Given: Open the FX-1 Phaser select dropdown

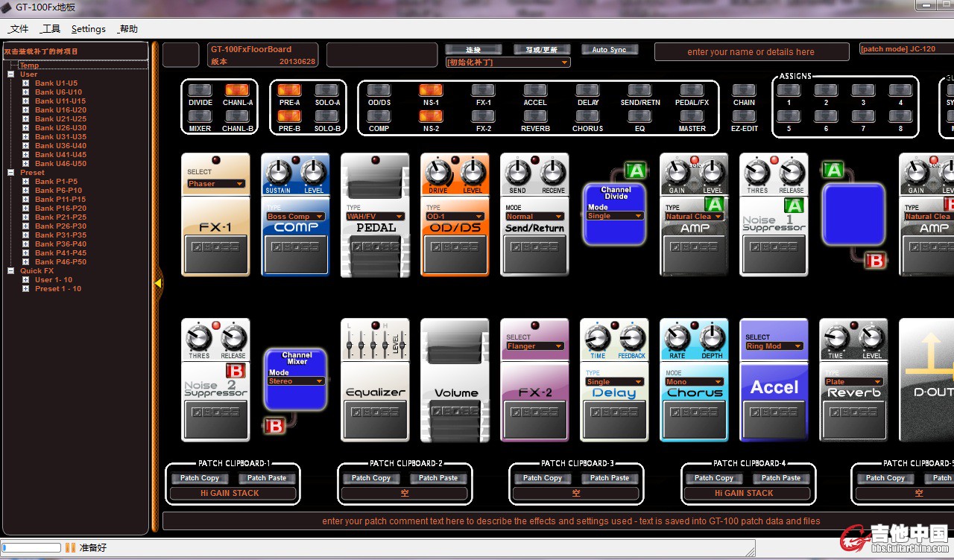Looking at the screenshot, I should pyautogui.click(x=215, y=183).
